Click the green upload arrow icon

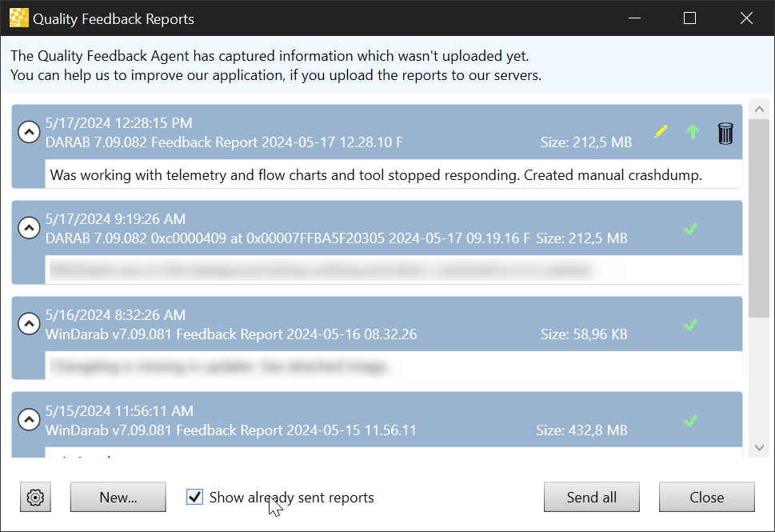pos(693,132)
